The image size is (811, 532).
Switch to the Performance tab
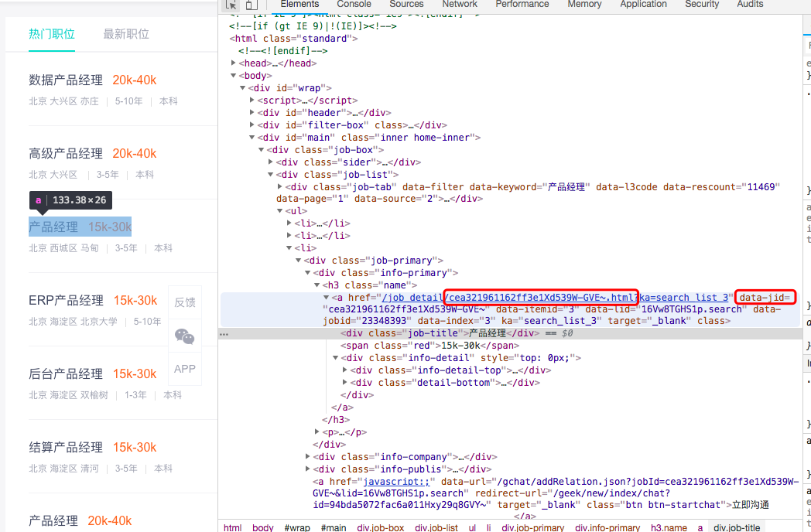tap(522, 4)
